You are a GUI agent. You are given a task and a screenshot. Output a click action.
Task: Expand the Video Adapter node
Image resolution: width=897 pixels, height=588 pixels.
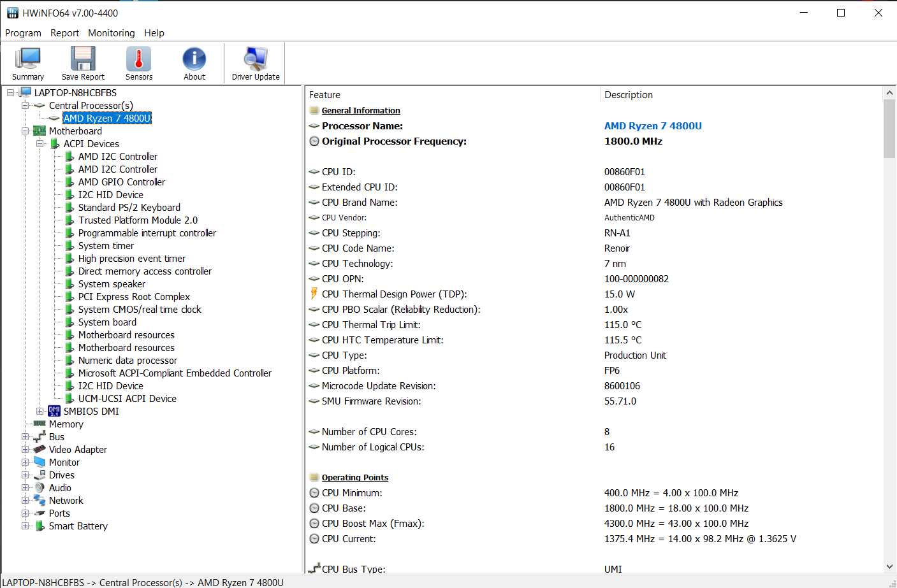[25, 450]
